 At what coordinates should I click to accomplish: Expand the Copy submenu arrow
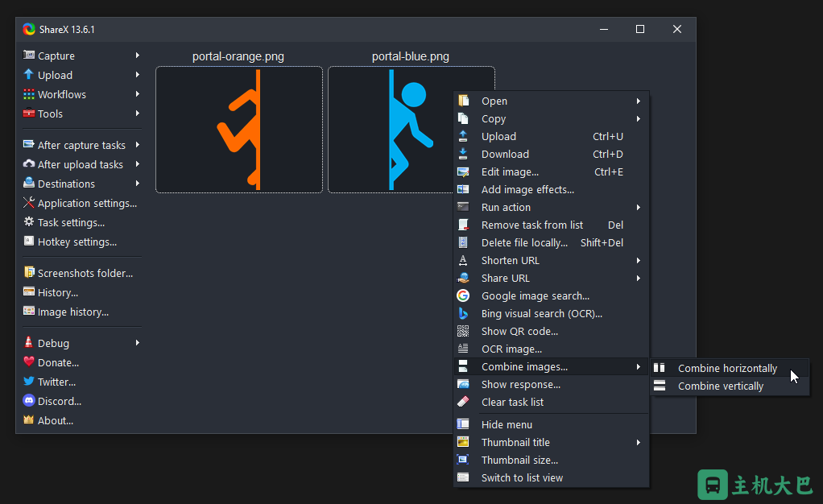click(639, 118)
